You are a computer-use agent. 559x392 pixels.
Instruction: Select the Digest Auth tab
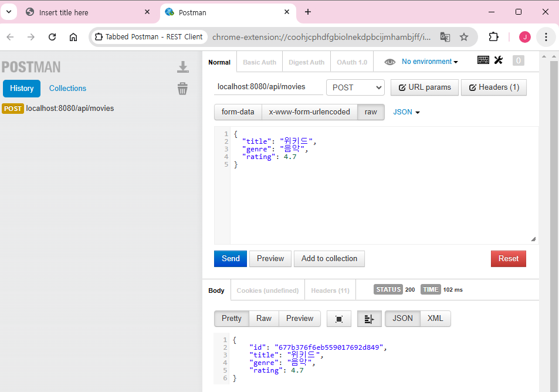[x=307, y=62]
